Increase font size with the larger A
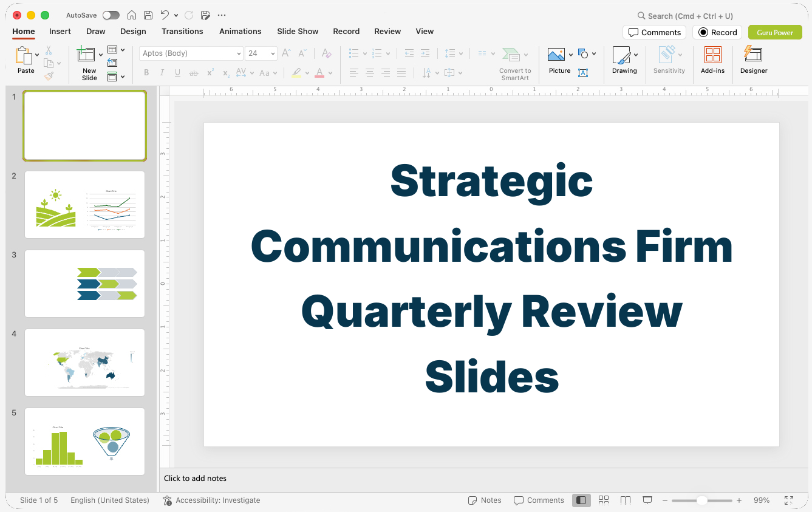This screenshot has width=812, height=512. click(x=286, y=53)
